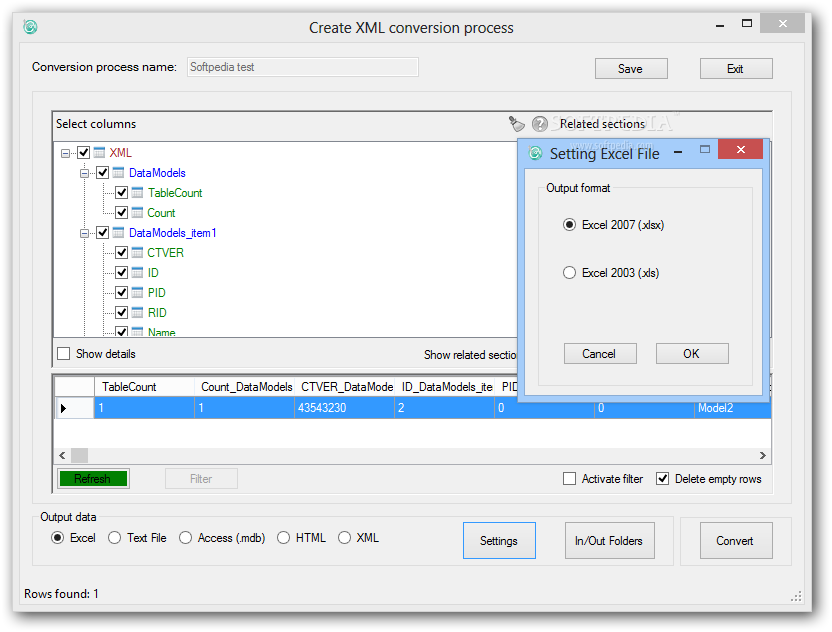Click the cell containing Model2
832x632 pixels.
(733, 408)
